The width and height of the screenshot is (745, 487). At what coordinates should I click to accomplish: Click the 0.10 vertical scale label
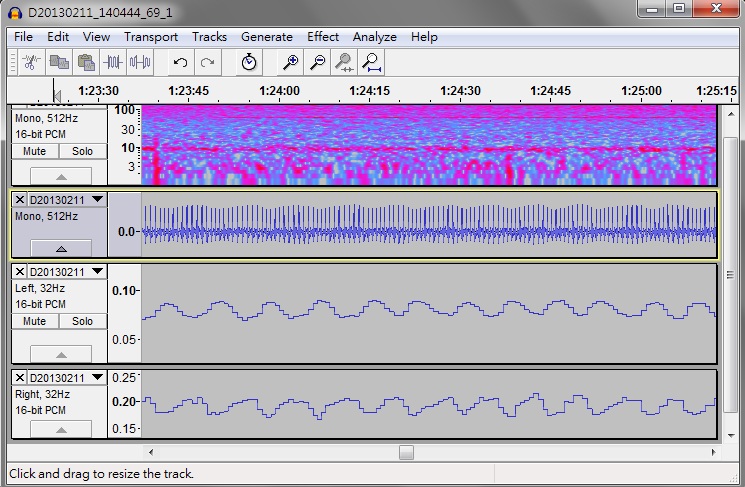124,291
